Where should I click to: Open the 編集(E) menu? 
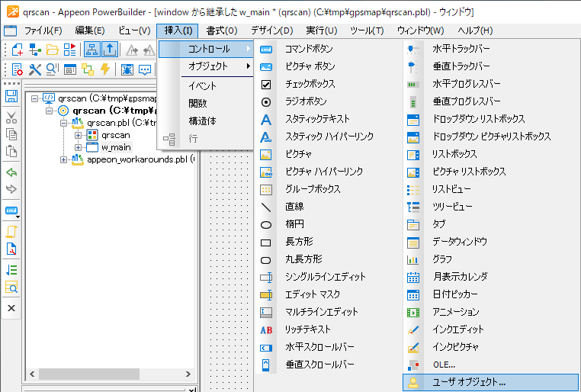[90, 31]
